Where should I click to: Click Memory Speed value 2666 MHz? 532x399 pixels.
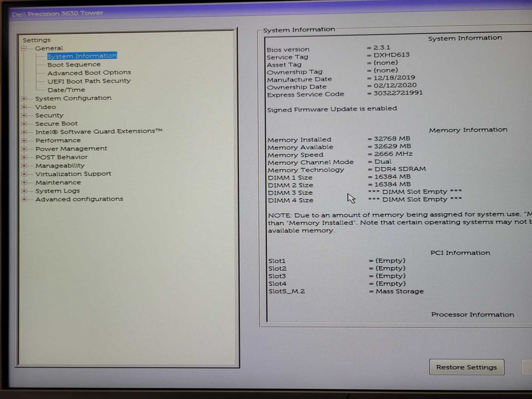tap(393, 154)
